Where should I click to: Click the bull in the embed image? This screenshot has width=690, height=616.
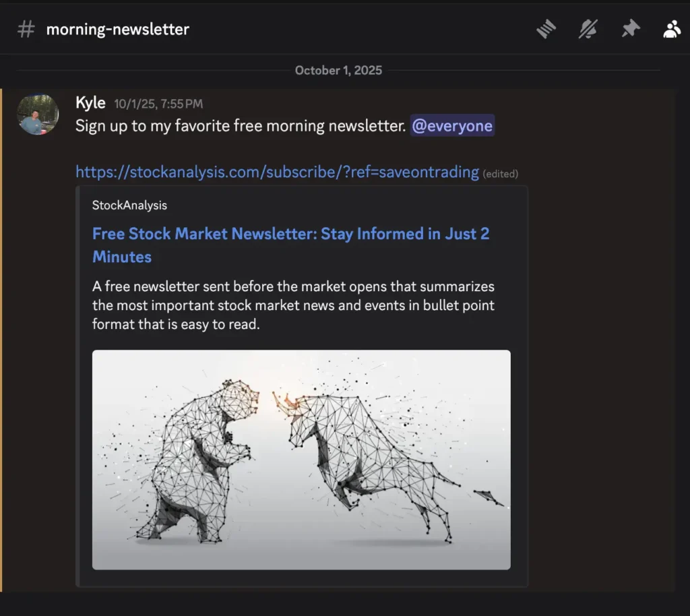[377, 452]
